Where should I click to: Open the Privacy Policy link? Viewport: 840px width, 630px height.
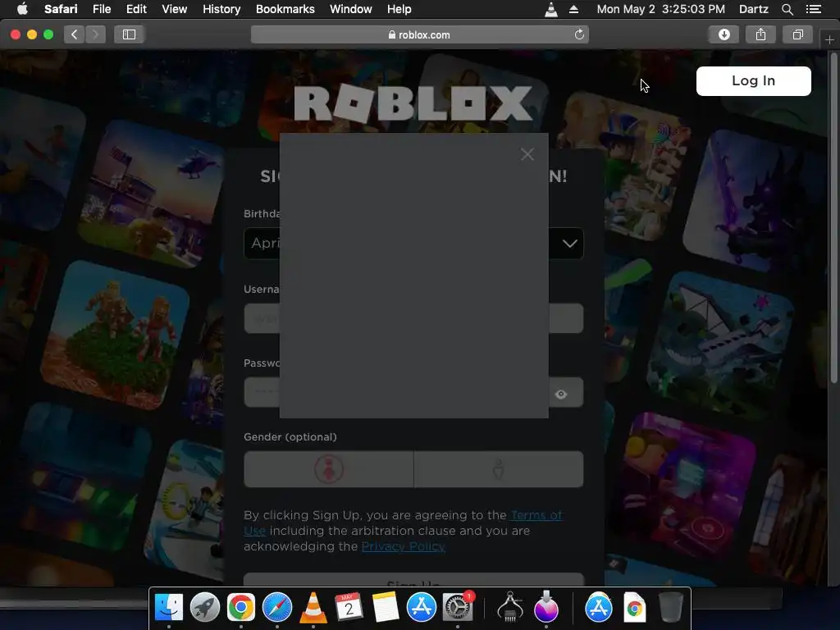coord(404,546)
